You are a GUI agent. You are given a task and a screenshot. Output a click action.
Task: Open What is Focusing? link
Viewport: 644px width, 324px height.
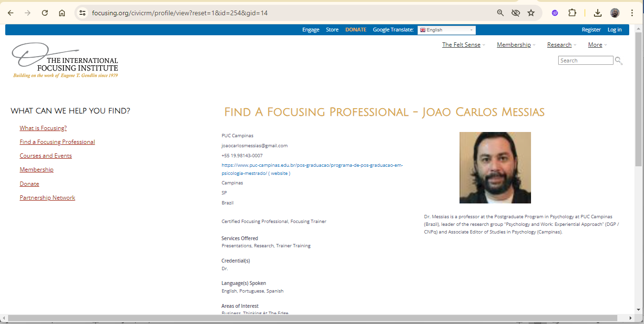[43, 128]
